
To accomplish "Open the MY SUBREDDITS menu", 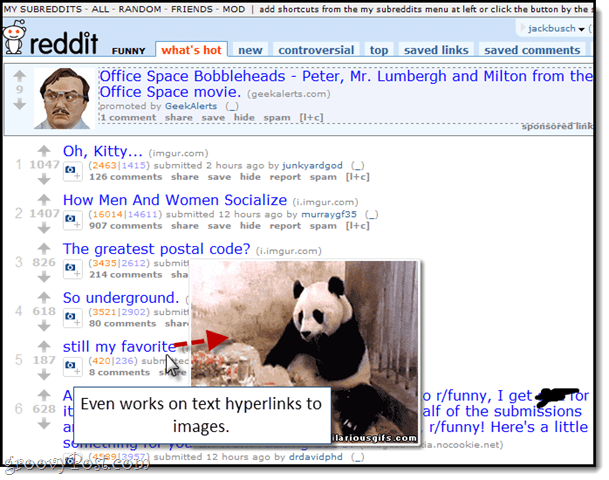I will click(43, 9).
